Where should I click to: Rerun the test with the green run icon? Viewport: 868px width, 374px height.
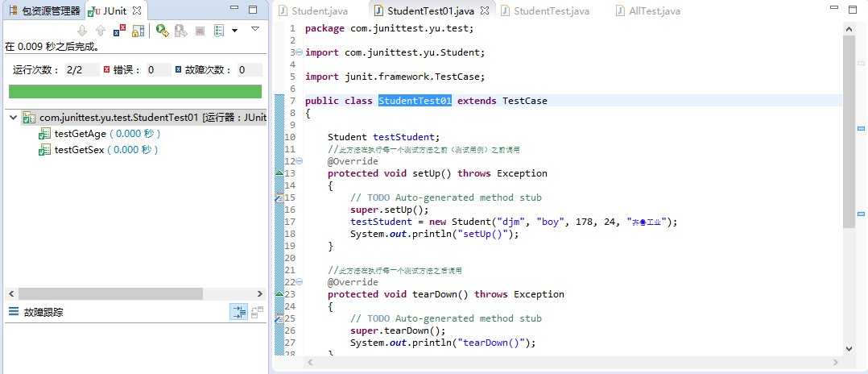(x=162, y=31)
